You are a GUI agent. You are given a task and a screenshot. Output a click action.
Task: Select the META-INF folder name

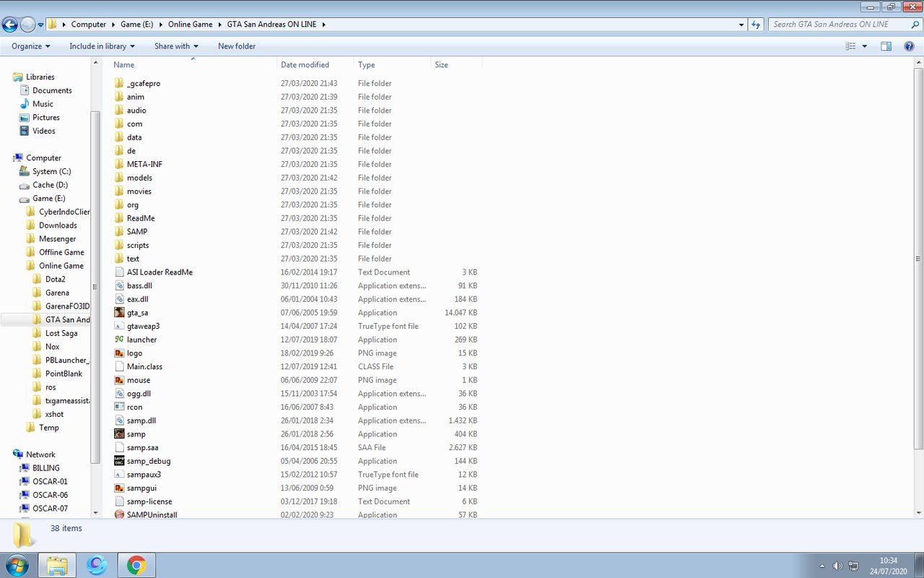coord(144,165)
